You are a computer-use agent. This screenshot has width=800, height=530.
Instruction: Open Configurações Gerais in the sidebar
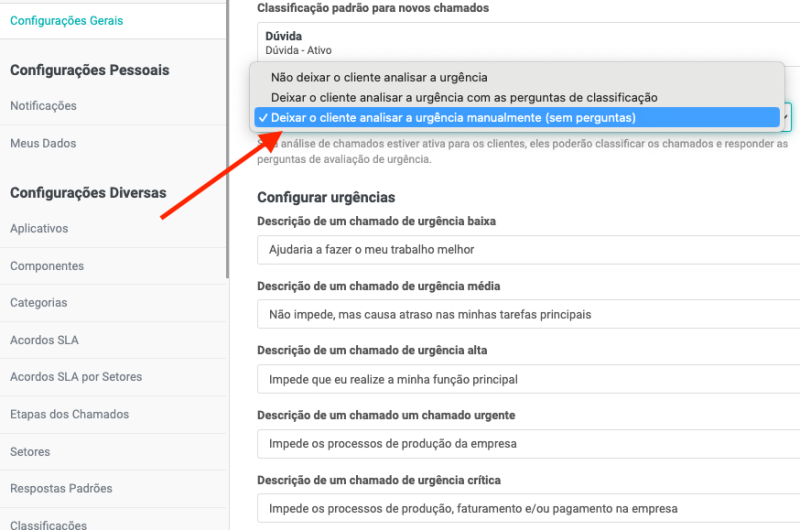(x=67, y=20)
